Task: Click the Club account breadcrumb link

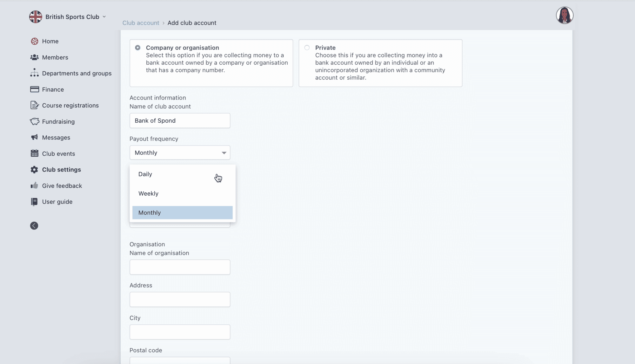Action: coord(141,23)
